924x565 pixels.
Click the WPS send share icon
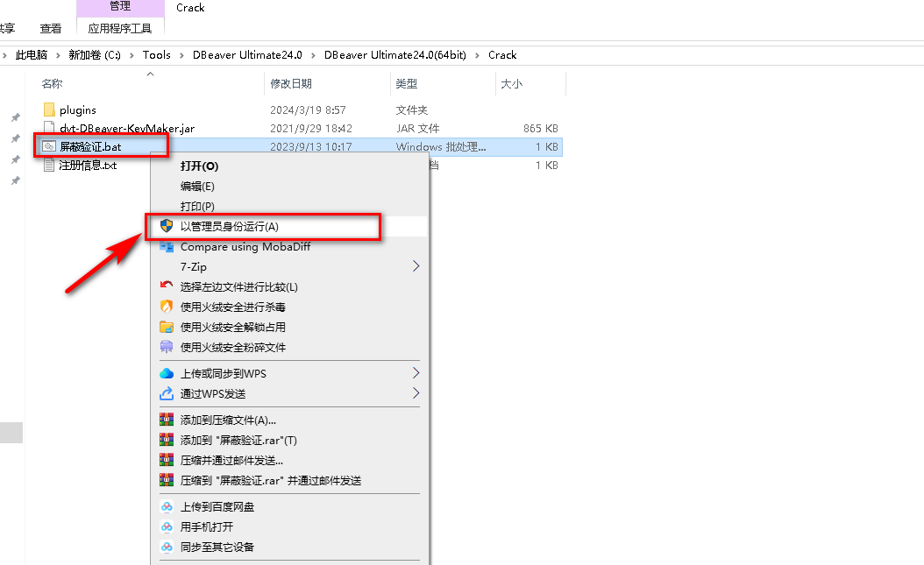point(167,393)
